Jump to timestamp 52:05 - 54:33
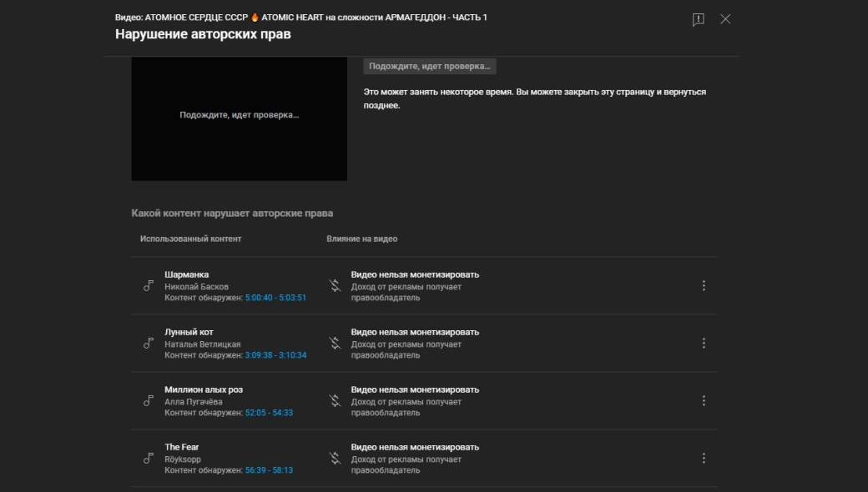 click(x=269, y=413)
